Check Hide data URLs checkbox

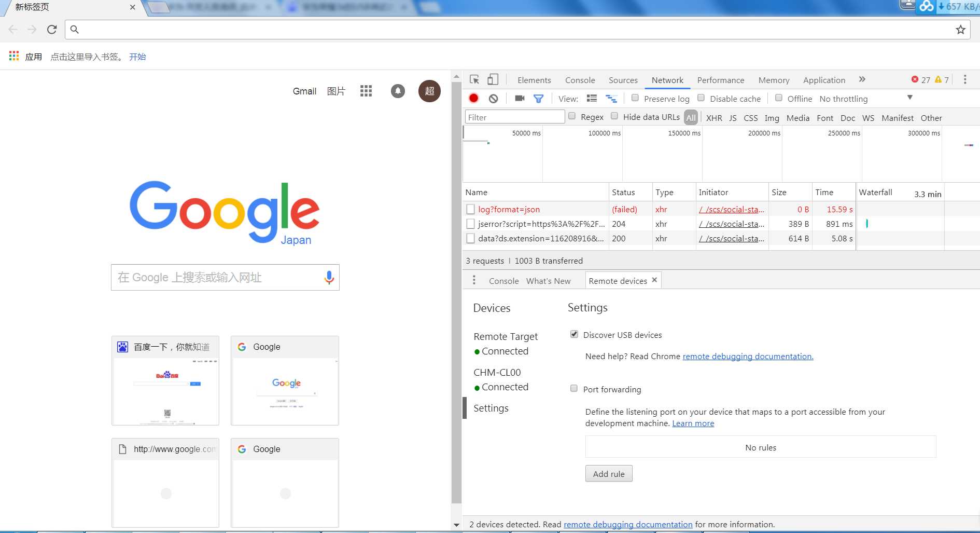click(x=614, y=116)
